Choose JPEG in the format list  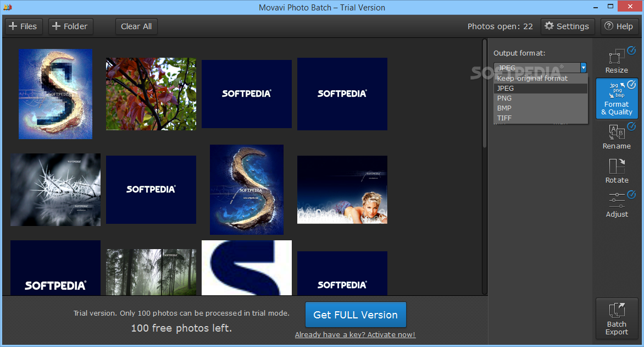pyautogui.click(x=541, y=89)
